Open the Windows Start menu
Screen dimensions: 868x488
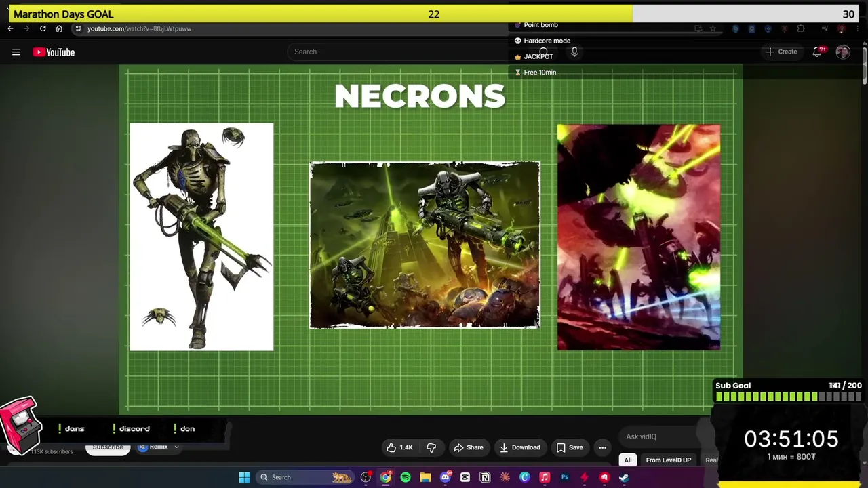click(x=244, y=477)
